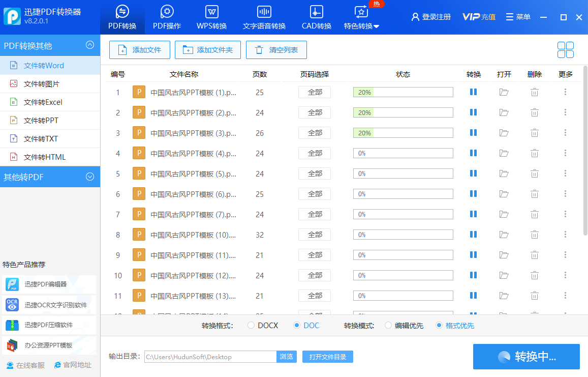Click 浏览 to choose output directory
588x377 pixels.
pyautogui.click(x=287, y=357)
